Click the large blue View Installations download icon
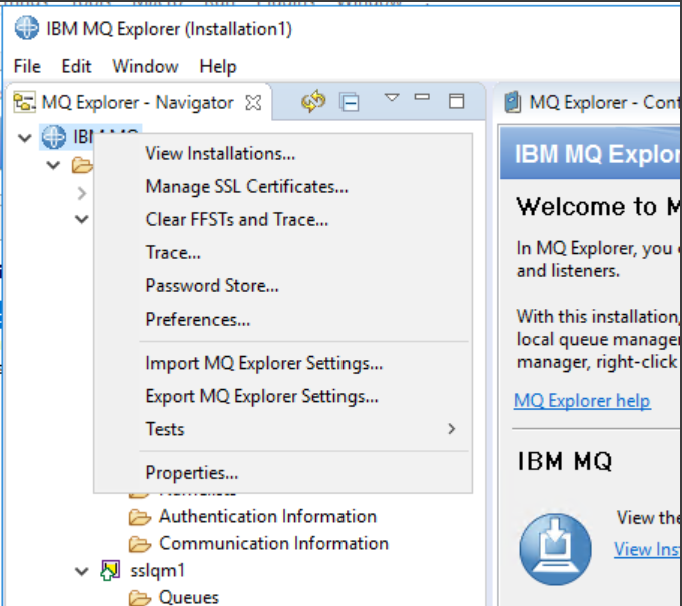The height and width of the screenshot is (606, 682). [x=555, y=549]
